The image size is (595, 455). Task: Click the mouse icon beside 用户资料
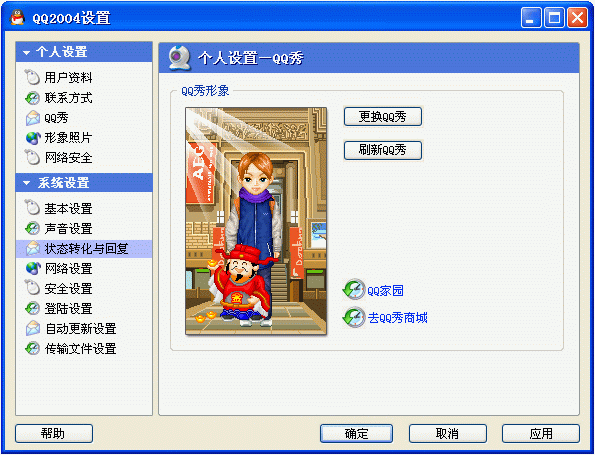point(32,77)
